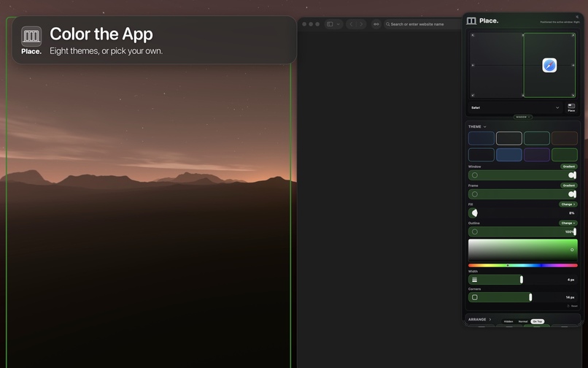Snap window to top-right corner arrow
The image size is (588, 368).
pyautogui.click(x=573, y=35)
